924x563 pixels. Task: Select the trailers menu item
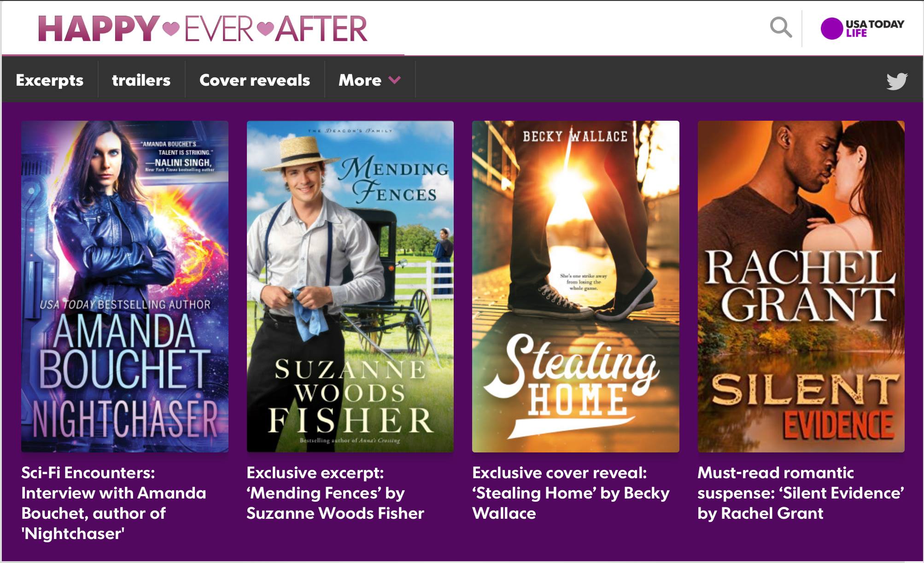coord(141,80)
